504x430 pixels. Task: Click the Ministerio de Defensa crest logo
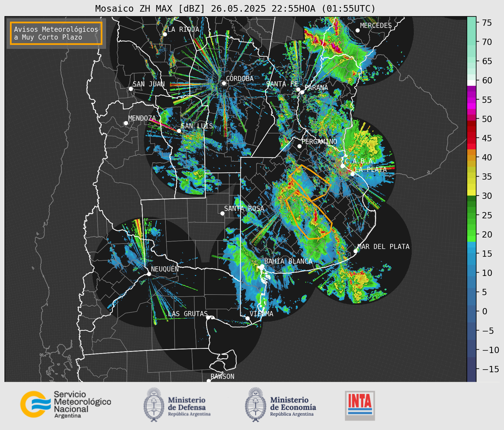pos(154,405)
